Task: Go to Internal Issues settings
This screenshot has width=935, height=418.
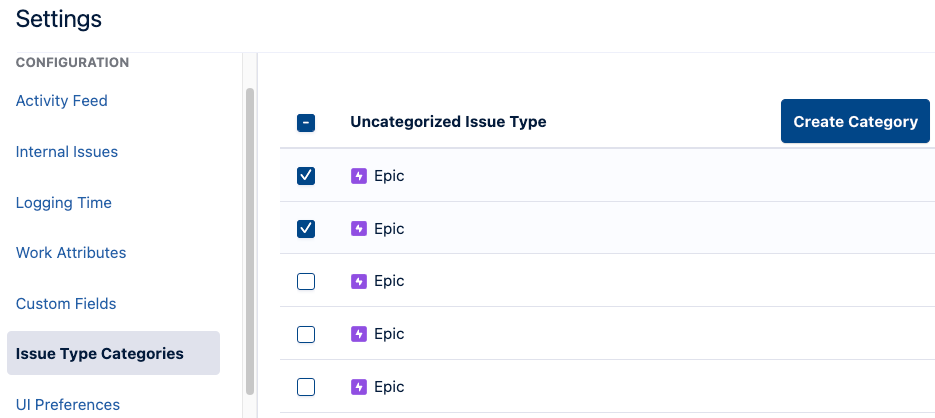Action: coord(67,152)
